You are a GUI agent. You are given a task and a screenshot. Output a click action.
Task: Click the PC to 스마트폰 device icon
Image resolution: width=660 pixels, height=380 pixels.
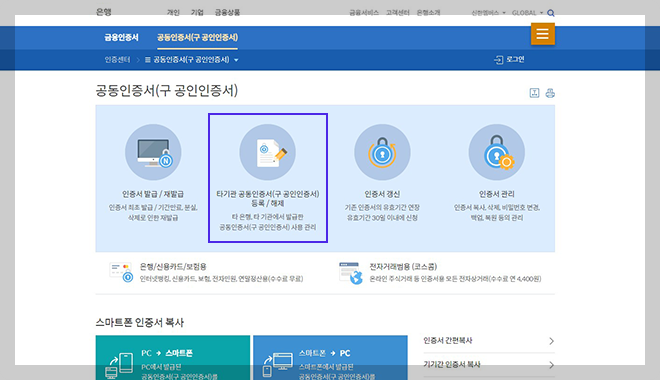(119, 365)
